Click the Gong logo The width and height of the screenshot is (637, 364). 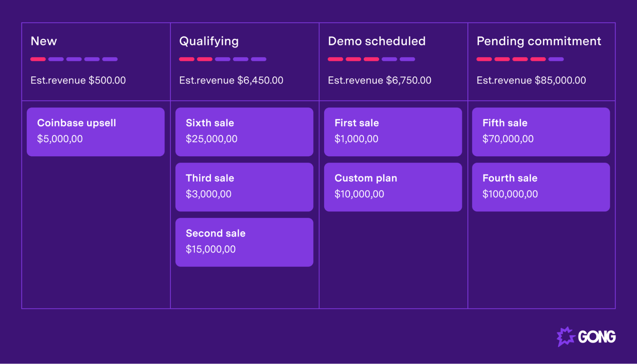[586, 337]
